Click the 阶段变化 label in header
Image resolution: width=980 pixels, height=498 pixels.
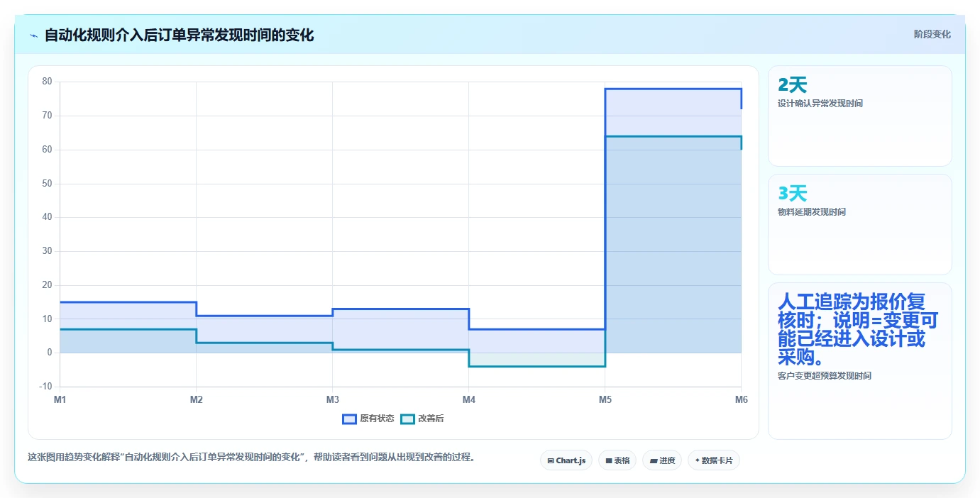[932, 34]
